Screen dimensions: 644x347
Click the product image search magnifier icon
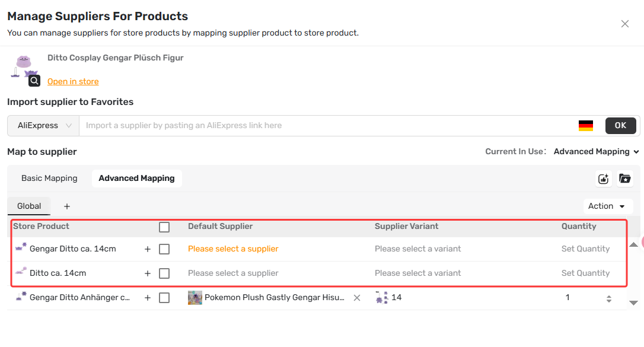34,81
